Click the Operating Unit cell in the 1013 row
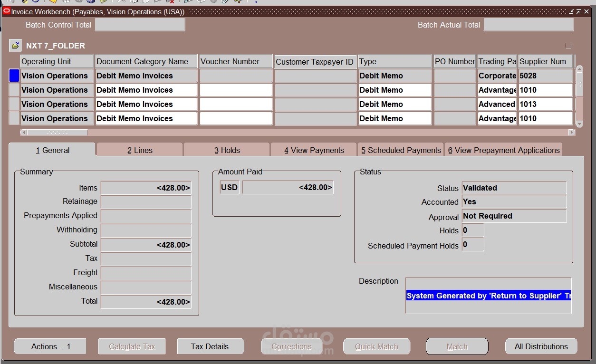This screenshot has height=364, width=596. (57, 104)
